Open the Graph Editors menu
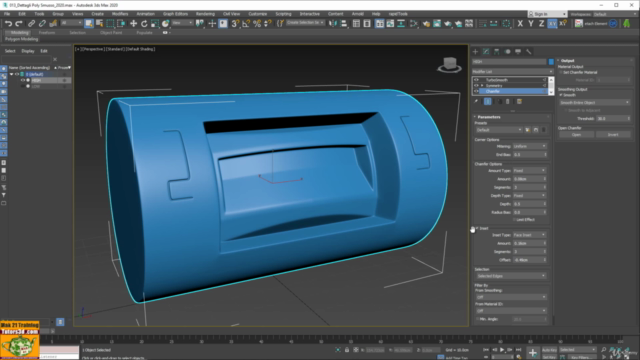Viewport: 640px width, 360px height. tap(176, 14)
